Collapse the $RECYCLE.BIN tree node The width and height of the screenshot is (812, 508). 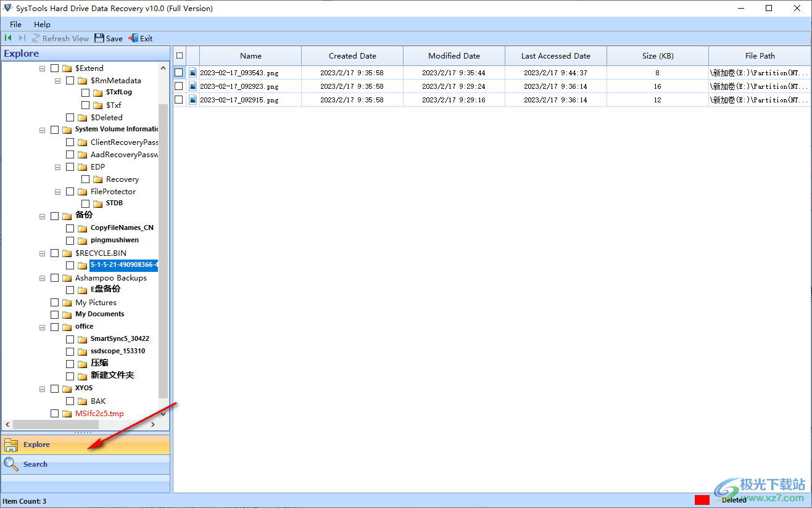[x=43, y=253]
